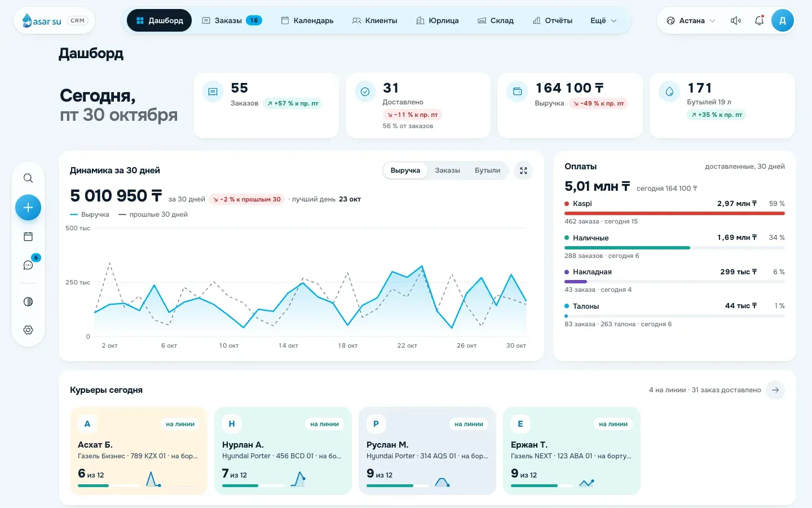
Task: Expand the chart to fullscreen
Action: 523,170
